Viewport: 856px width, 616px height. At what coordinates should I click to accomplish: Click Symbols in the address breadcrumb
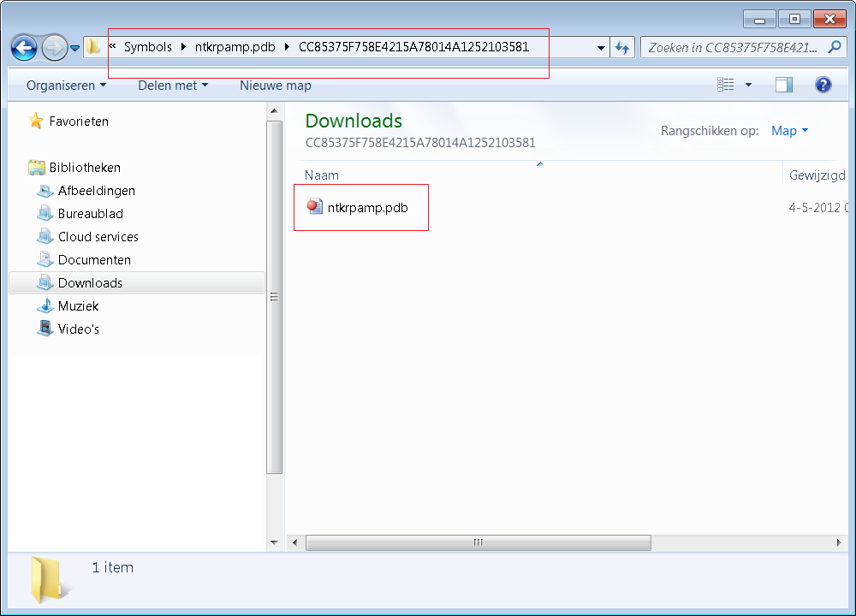coord(148,47)
